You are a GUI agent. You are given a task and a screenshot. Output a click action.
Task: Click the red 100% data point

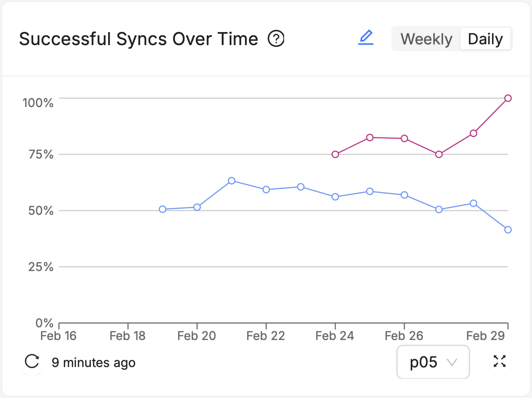point(508,99)
